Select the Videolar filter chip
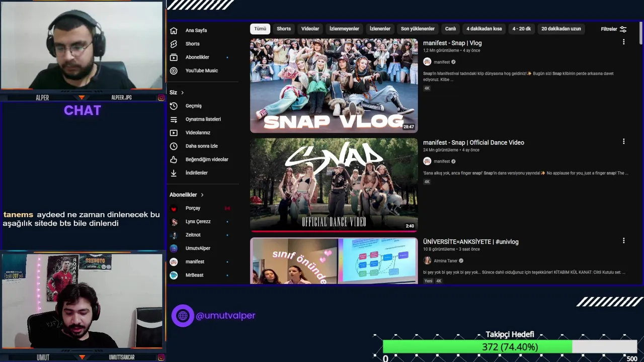Viewport: 644px width, 362px height. (310, 29)
